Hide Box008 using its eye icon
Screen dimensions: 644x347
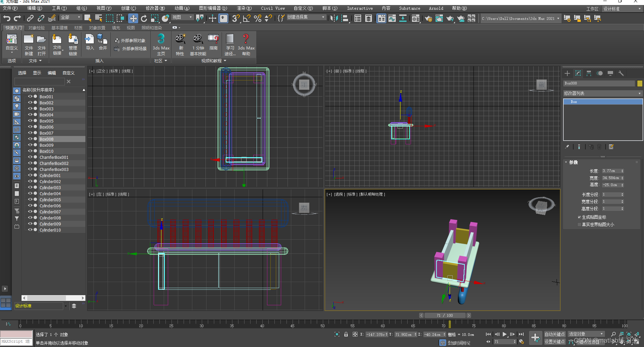coord(30,139)
